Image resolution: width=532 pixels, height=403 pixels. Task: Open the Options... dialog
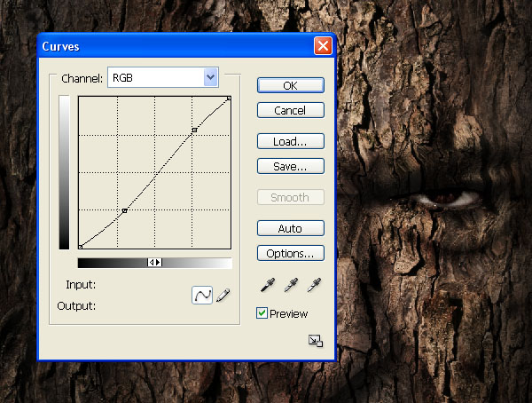click(x=290, y=254)
